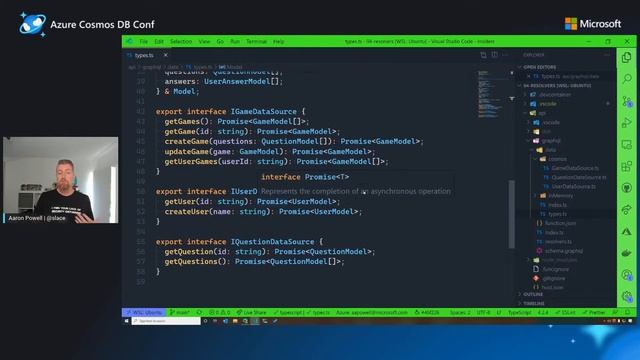This screenshot has height=360, width=640.
Task: Click the Azure account entry in the status bar
Action: click(x=371, y=312)
